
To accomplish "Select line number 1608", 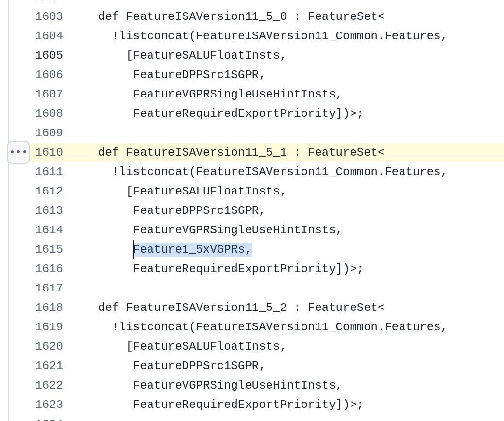I will click(x=49, y=113).
